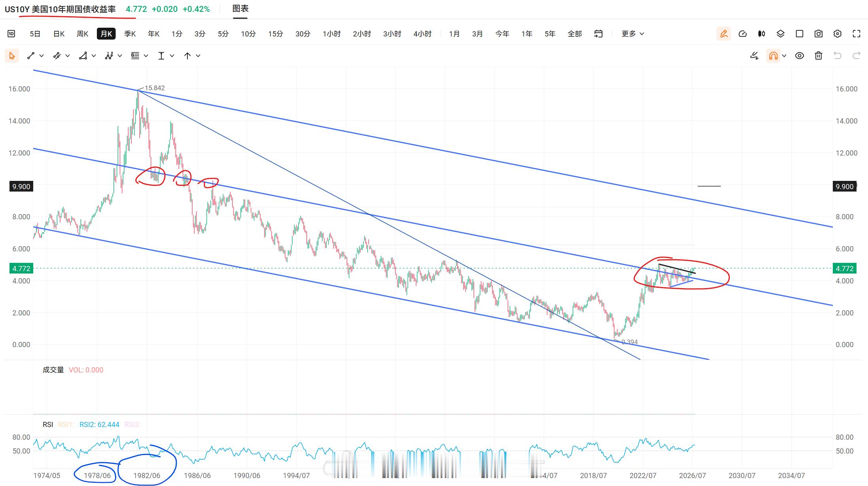Viewport: 868px width, 486px height.
Task: Redo the last drawing action
Action: (x=857, y=56)
